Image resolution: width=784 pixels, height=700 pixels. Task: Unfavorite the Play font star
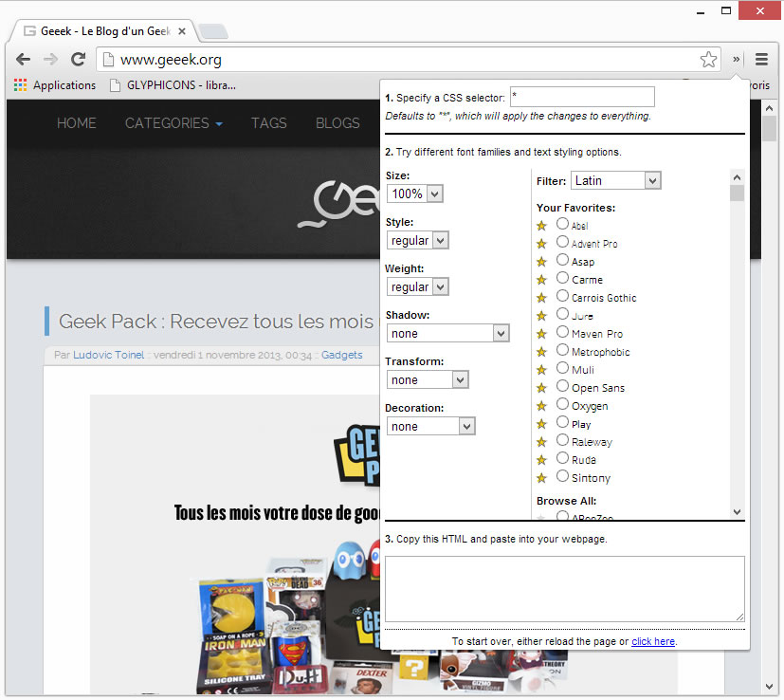pyautogui.click(x=541, y=424)
